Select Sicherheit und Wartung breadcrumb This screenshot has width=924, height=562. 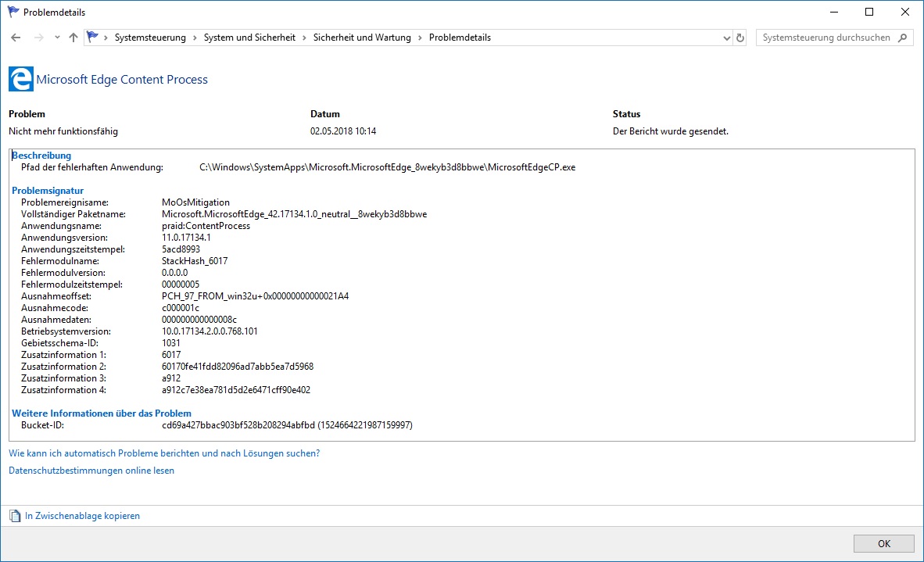point(362,38)
